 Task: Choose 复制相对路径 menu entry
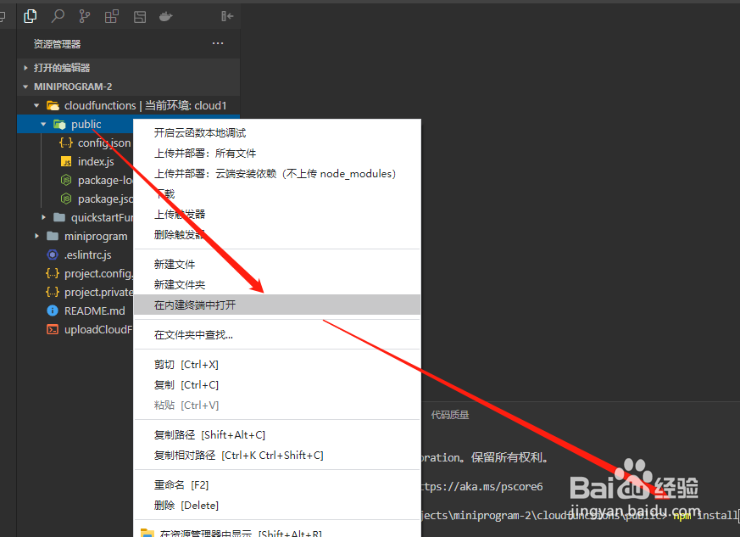[x=277, y=455]
